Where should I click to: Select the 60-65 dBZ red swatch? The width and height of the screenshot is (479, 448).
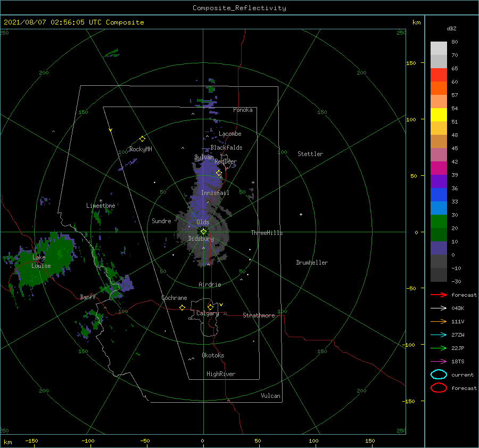pos(439,75)
